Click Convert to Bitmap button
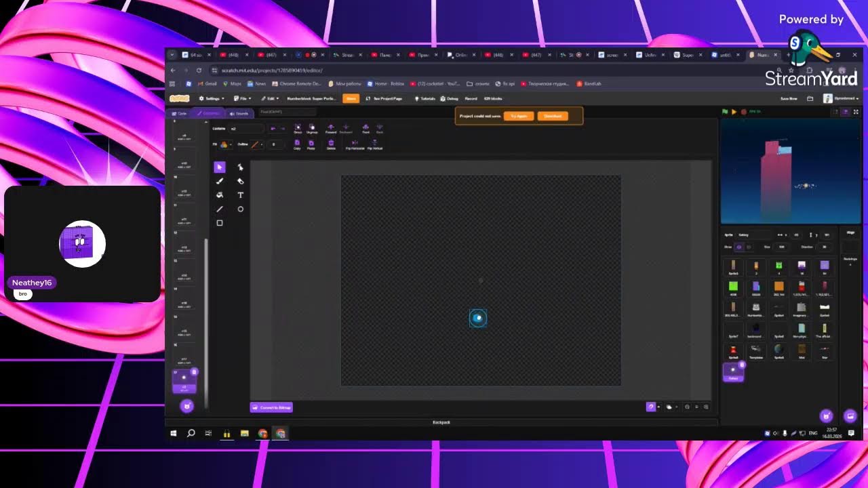 click(x=272, y=407)
